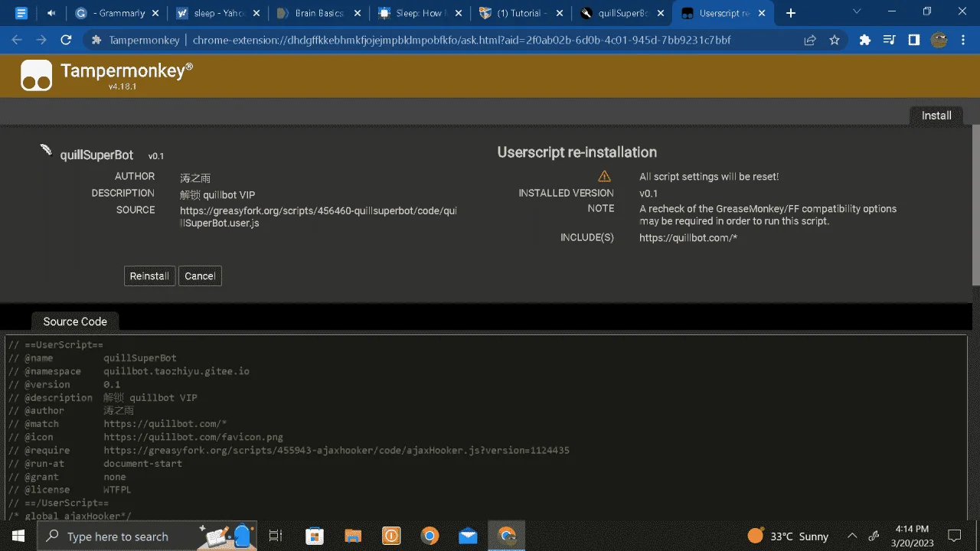The width and height of the screenshot is (980, 551).
Task: Click the quillSuperBot feather icon
Action: tap(47, 149)
